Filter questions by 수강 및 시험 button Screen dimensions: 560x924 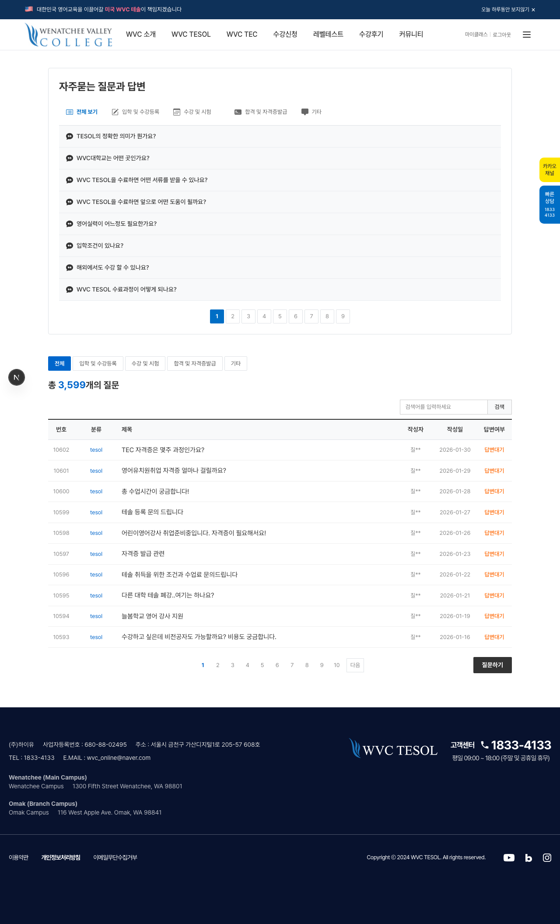pos(145,363)
